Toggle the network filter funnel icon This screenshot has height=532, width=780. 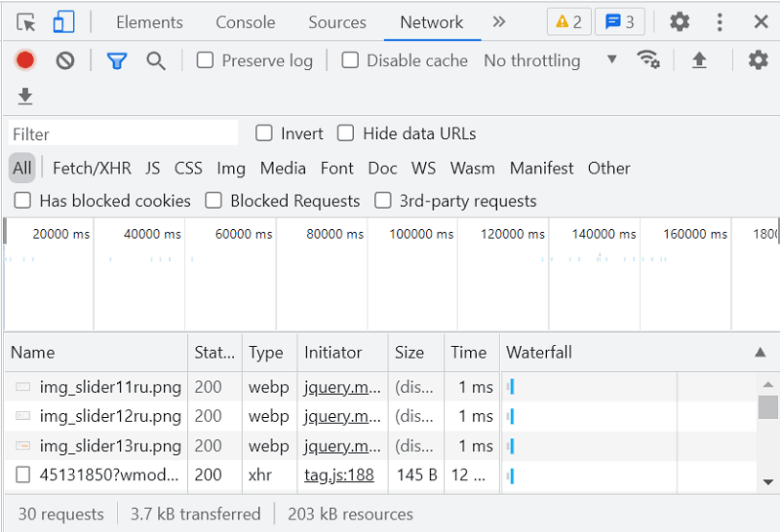[x=117, y=60]
